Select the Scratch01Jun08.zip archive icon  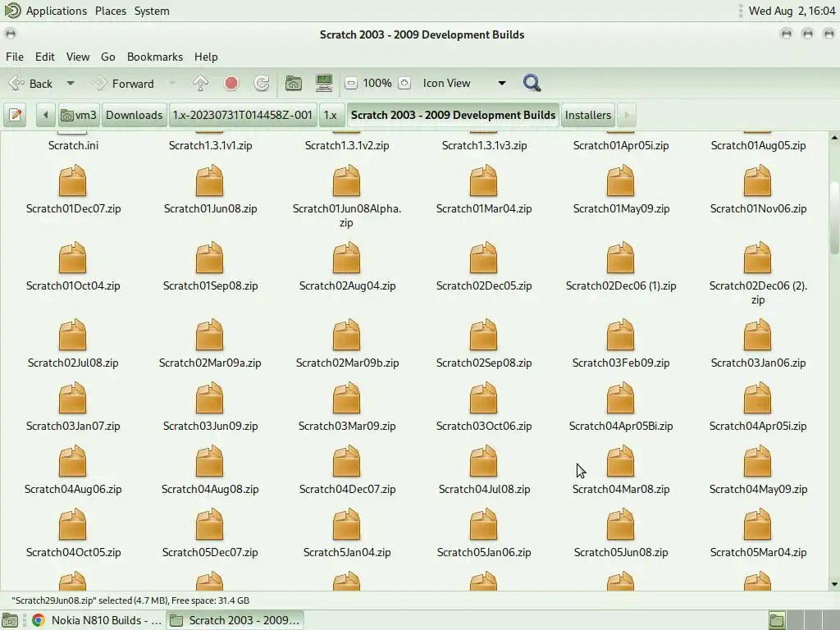pyautogui.click(x=209, y=181)
